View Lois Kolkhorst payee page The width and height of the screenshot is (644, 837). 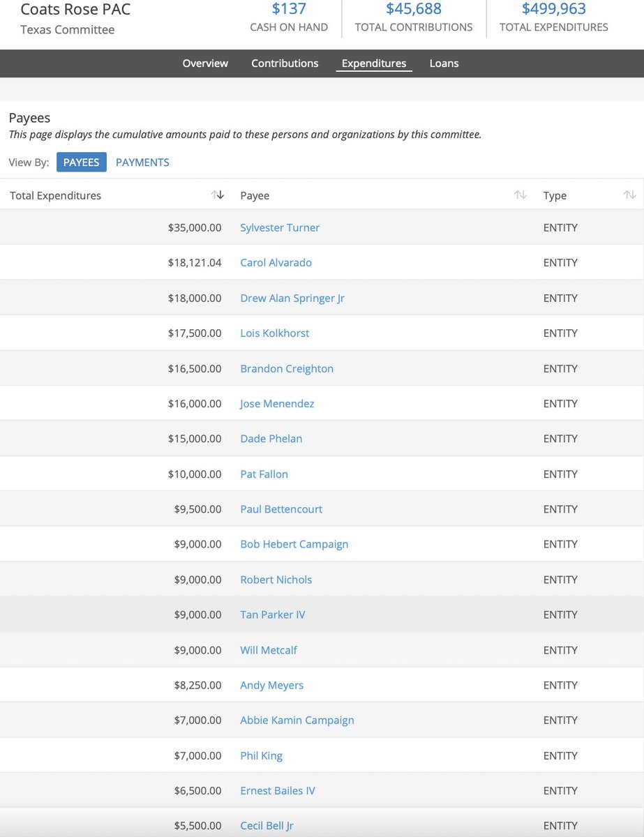(274, 333)
